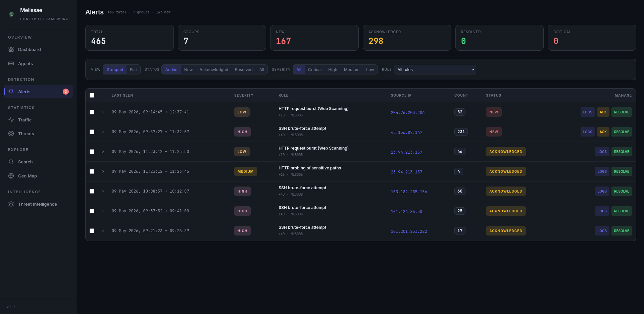Click the New 167 stat card
This screenshot has width=644, height=314.
[x=314, y=38]
